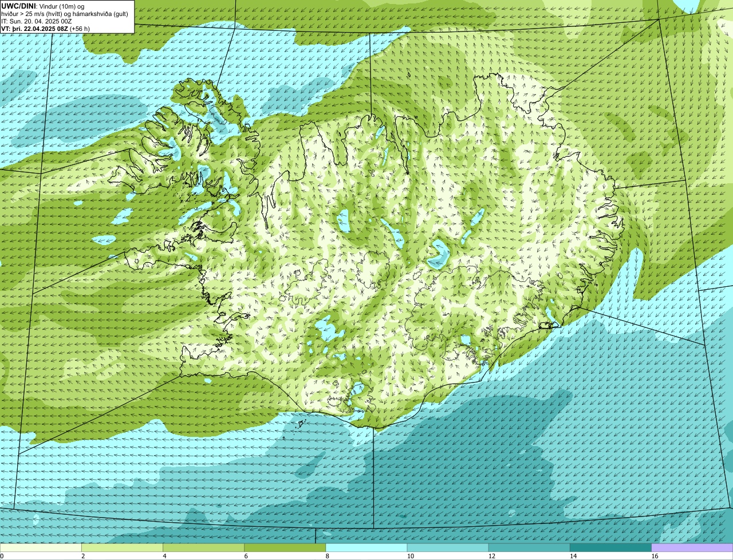Choose the 12–14 teal legend segment

pyautogui.click(x=529, y=547)
